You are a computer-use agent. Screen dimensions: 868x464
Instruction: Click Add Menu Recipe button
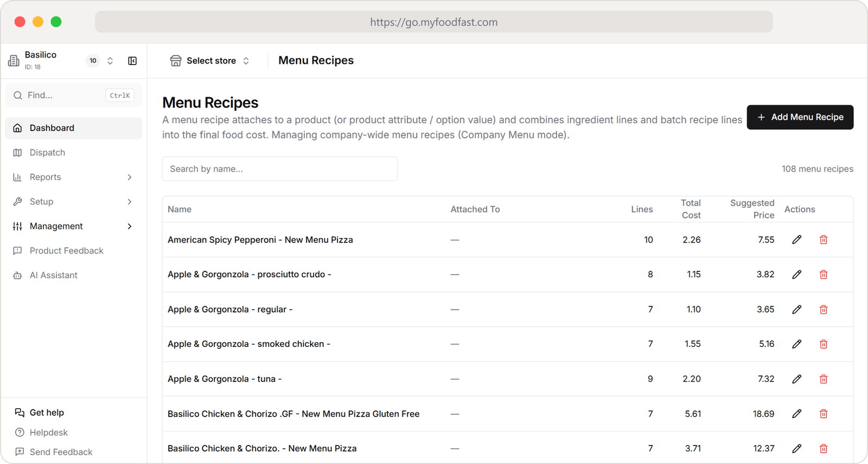[800, 117]
